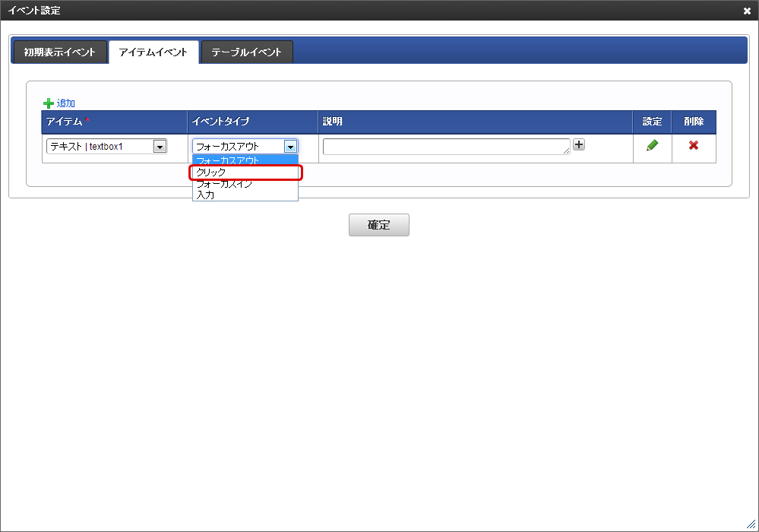Click into the 説明 text area
Viewport: 759px width, 532px height.
pos(446,147)
